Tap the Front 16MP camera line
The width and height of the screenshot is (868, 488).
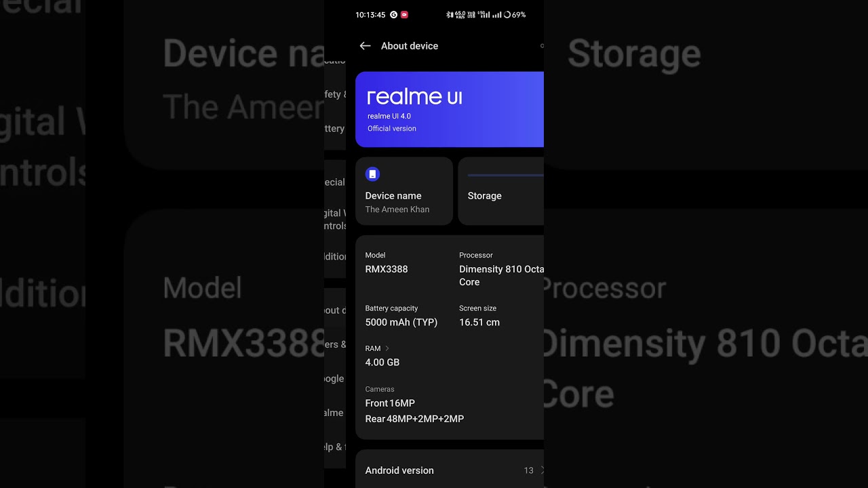[x=390, y=403]
